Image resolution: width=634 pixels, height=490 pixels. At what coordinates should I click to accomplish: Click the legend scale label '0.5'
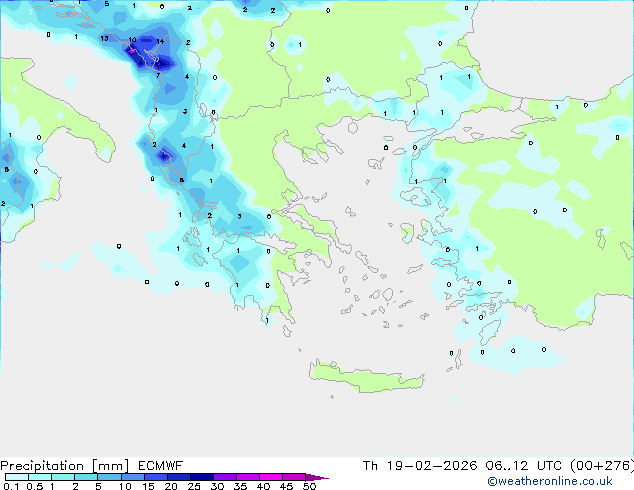(x=35, y=486)
